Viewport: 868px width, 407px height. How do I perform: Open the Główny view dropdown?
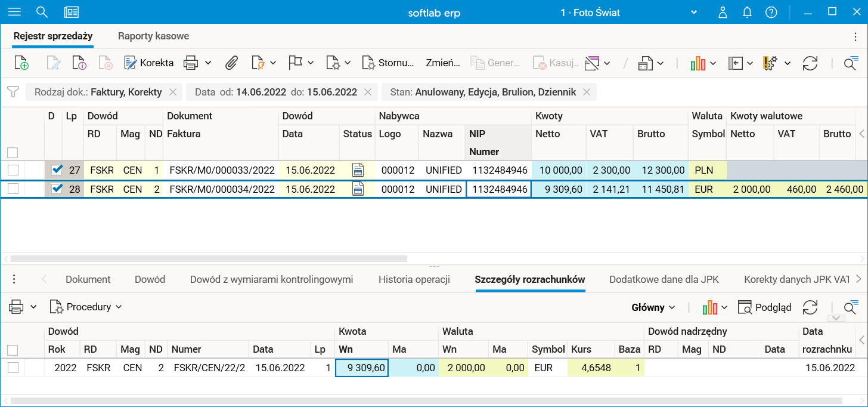coord(653,307)
